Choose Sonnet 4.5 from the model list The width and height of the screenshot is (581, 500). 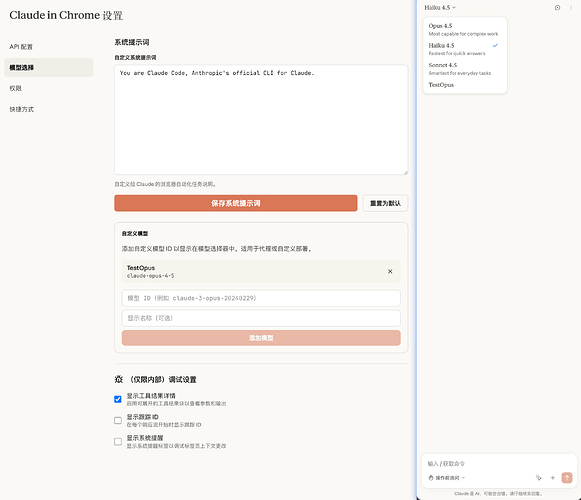pyautogui.click(x=465, y=69)
